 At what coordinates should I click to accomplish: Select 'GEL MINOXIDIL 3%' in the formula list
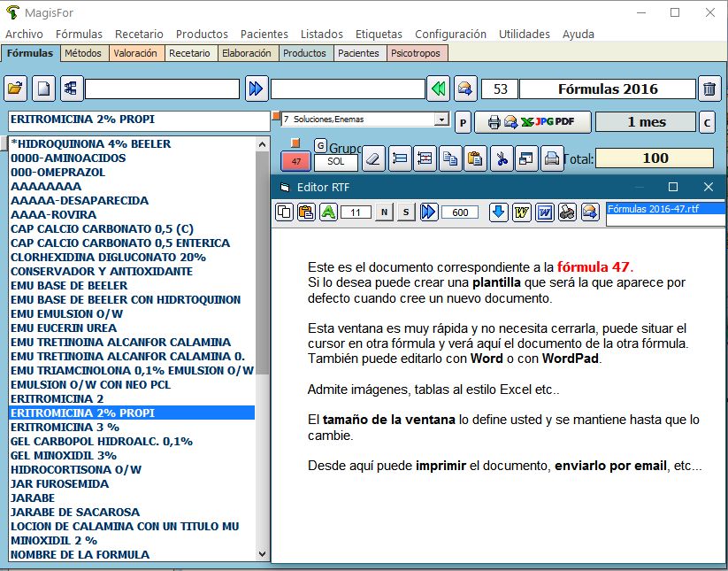click(x=64, y=455)
